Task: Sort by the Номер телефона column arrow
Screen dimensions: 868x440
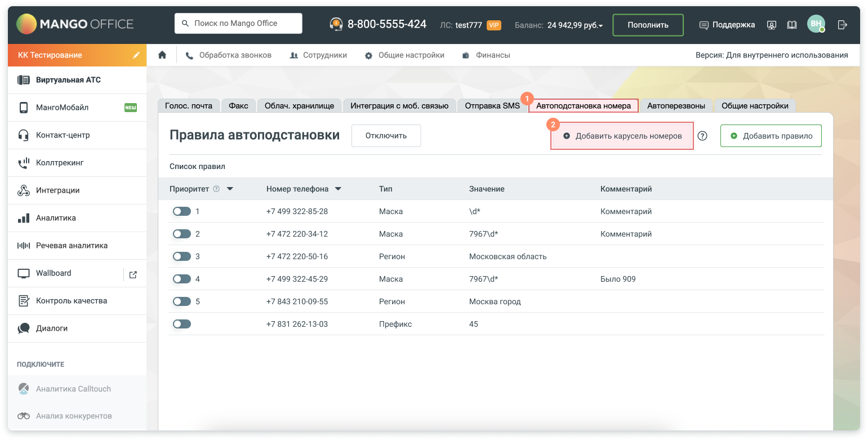Action: click(338, 189)
